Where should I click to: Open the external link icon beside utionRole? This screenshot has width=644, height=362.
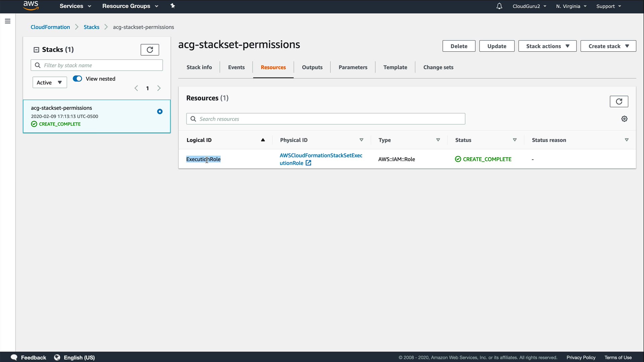click(308, 163)
